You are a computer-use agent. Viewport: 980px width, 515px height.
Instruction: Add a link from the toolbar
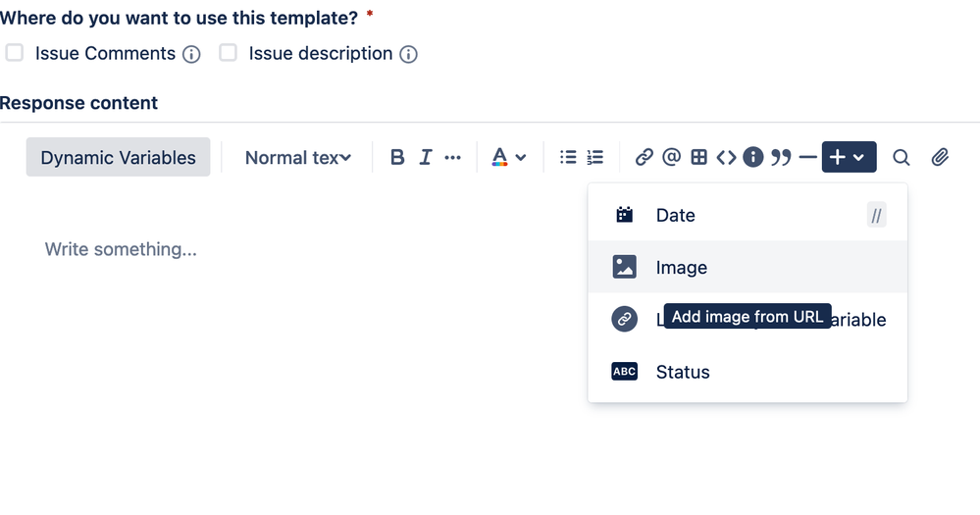(644, 157)
